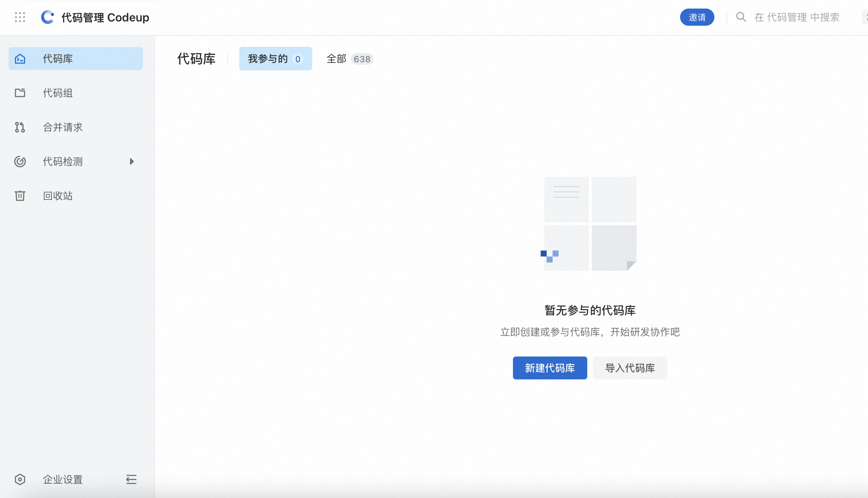The image size is (868, 498).
Task: Click the search magnifier icon
Action: [741, 17]
